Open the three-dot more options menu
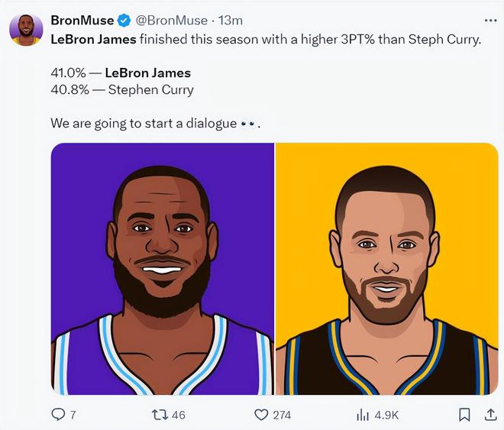Image resolution: width=504 pixels, height=430 pixels. click(490, 21)
